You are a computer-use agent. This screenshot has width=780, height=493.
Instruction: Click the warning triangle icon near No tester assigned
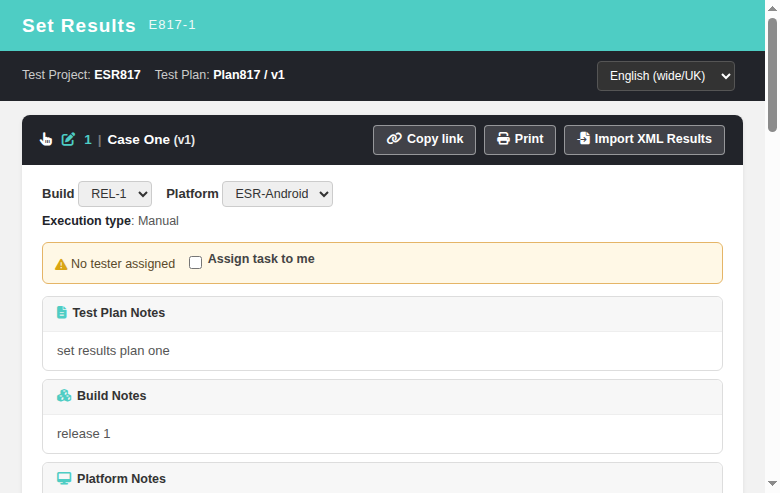coord(61,264)
